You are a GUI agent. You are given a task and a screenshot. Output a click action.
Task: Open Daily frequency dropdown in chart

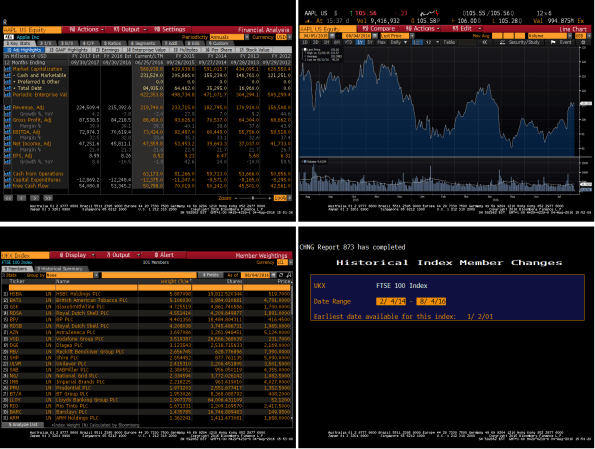pyautogui.click(x=399, y=42)
